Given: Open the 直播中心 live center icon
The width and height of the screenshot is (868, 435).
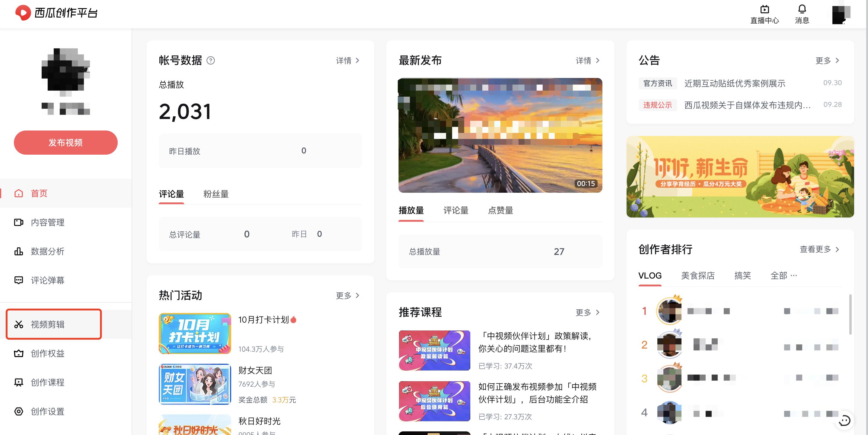Looking at the screenshot, I should pyautogui.click(x=764, y=9).
